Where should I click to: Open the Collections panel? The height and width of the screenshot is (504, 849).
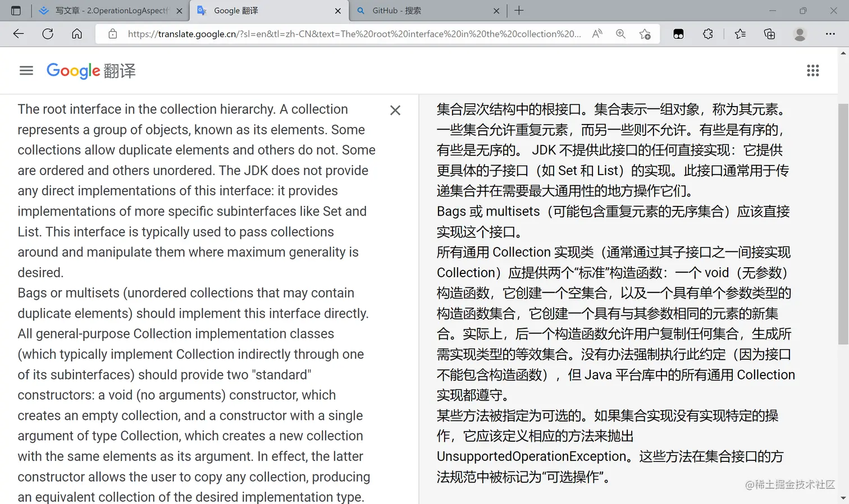coord(769,34)
